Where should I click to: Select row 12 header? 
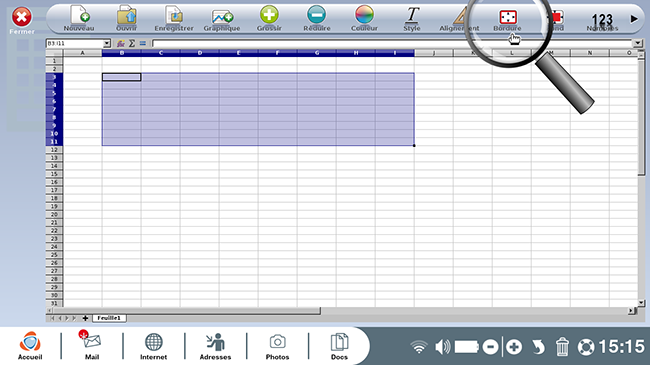tap(54, 150)
